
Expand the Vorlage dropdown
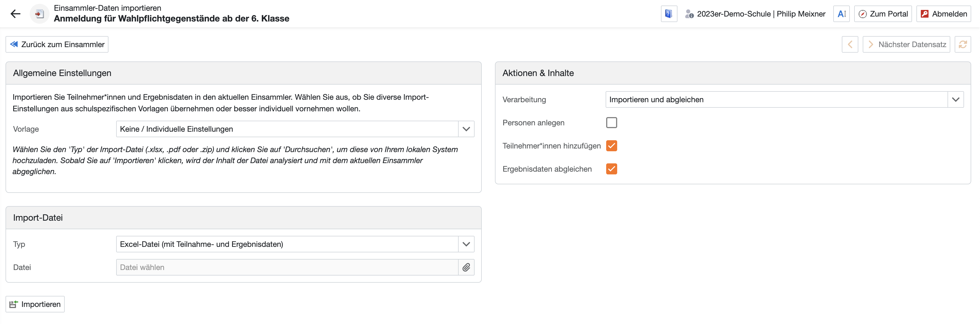(466, 129)
